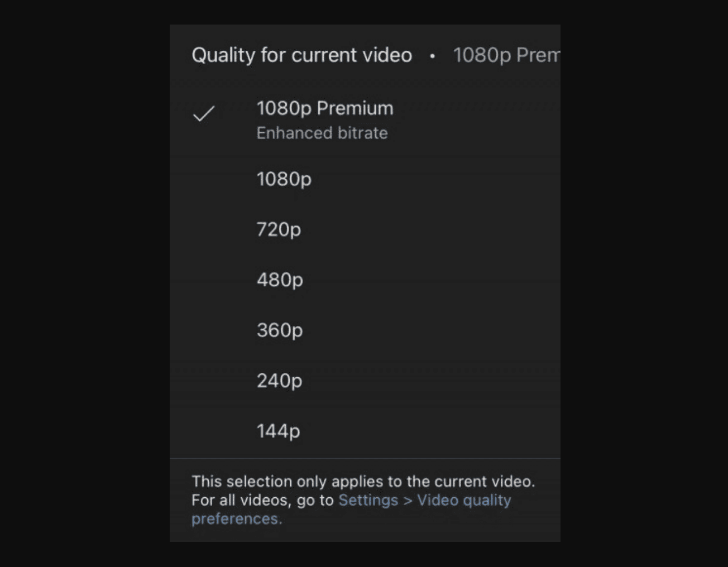Choose 360p quality for the video
Screen dimensions: 728x567
(279, 330)
